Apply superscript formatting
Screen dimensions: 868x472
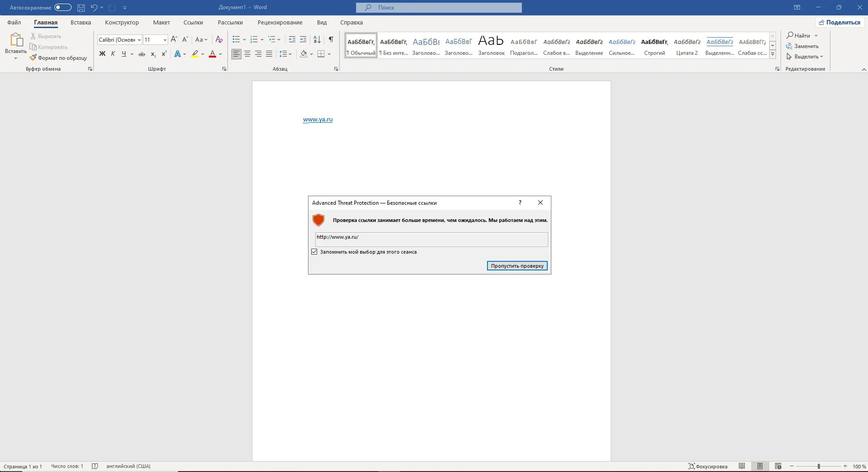pos(164,54)
